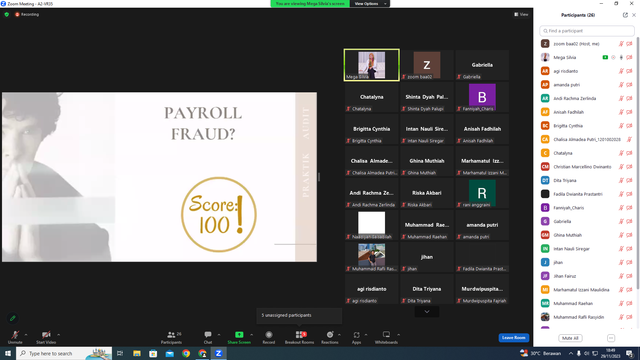The image size is (640, 360).
Task: Change the gallery View layout
Action: (521, 14)
